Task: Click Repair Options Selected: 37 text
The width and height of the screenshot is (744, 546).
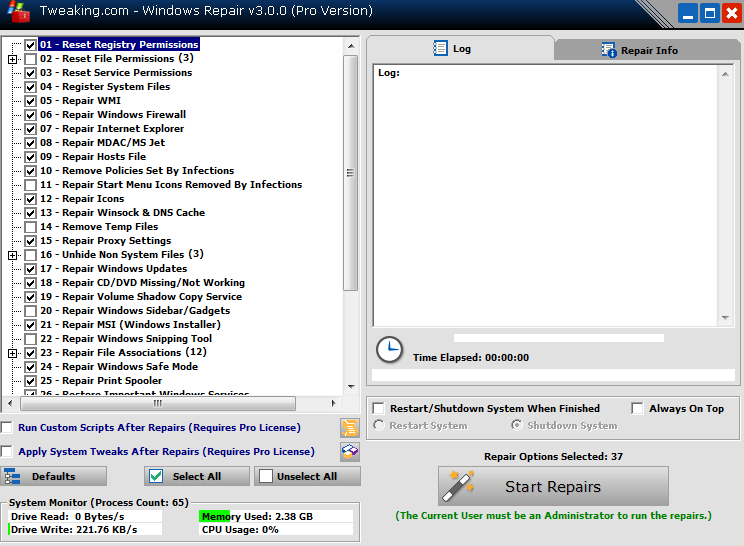Action: [553, 456]
